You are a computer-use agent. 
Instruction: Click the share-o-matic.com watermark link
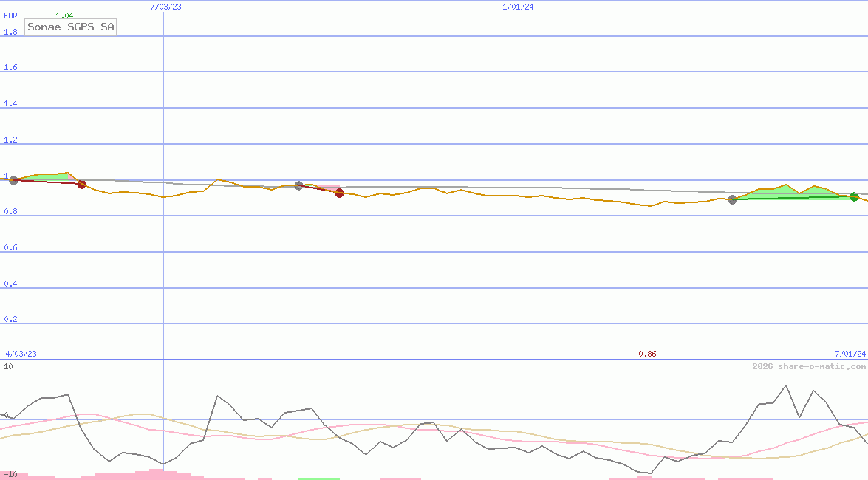point(809,366)
